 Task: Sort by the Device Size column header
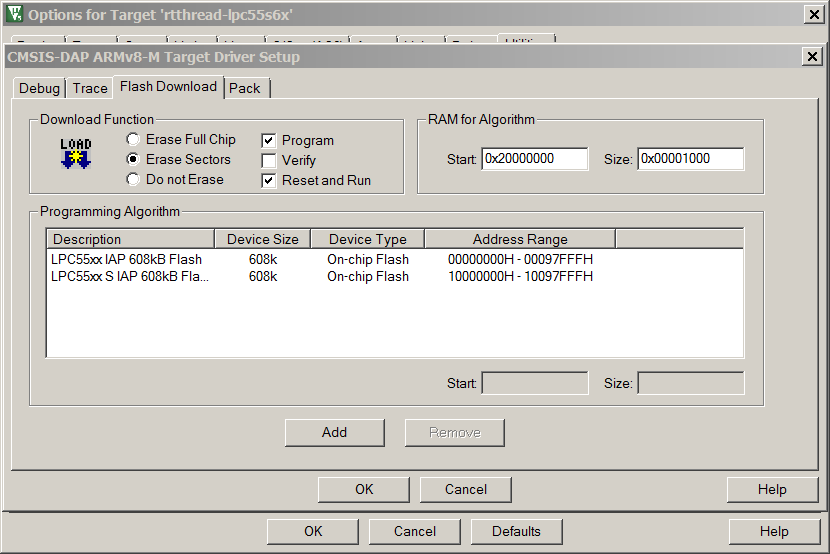[262, 239]
